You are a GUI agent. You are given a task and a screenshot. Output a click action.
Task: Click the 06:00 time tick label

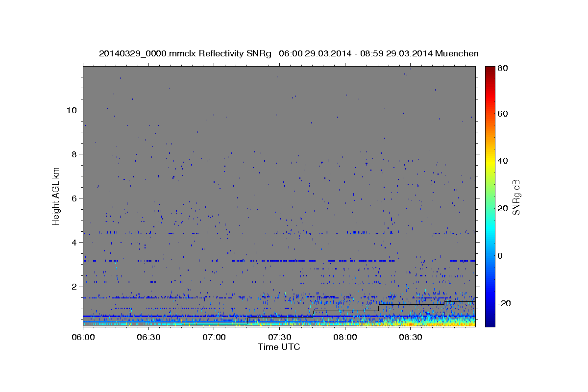coord(83,338)
